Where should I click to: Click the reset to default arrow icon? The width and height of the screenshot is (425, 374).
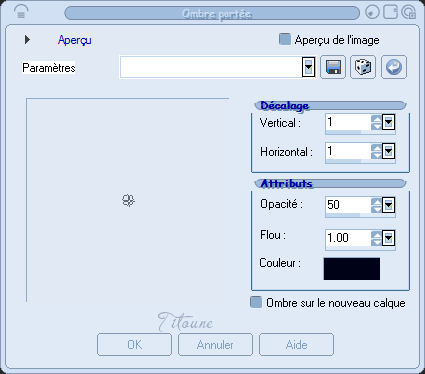pyautogui.click(x=394, y=67)
